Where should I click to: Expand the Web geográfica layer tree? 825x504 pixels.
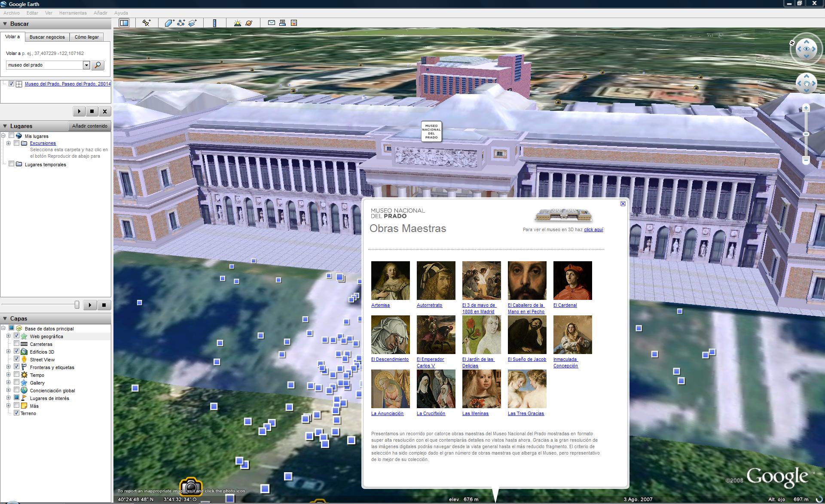pyautogui.click(x=8, y=336)
